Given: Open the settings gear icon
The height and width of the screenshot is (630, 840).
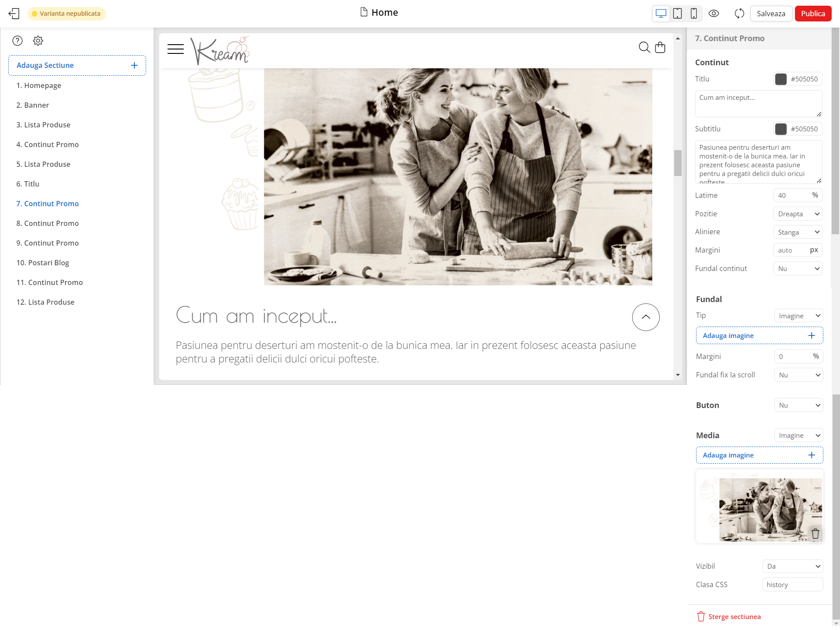Looking at the screenshot, I should [38, 41].
